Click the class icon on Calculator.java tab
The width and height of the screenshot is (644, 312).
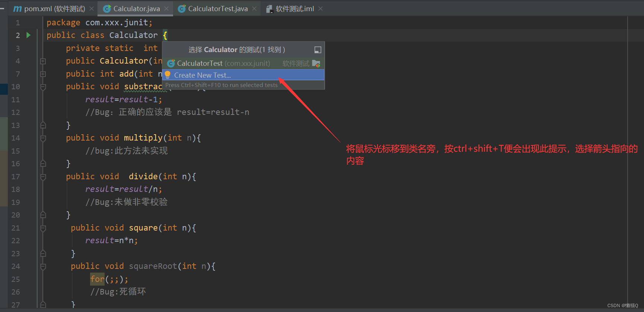click(107, 9)
